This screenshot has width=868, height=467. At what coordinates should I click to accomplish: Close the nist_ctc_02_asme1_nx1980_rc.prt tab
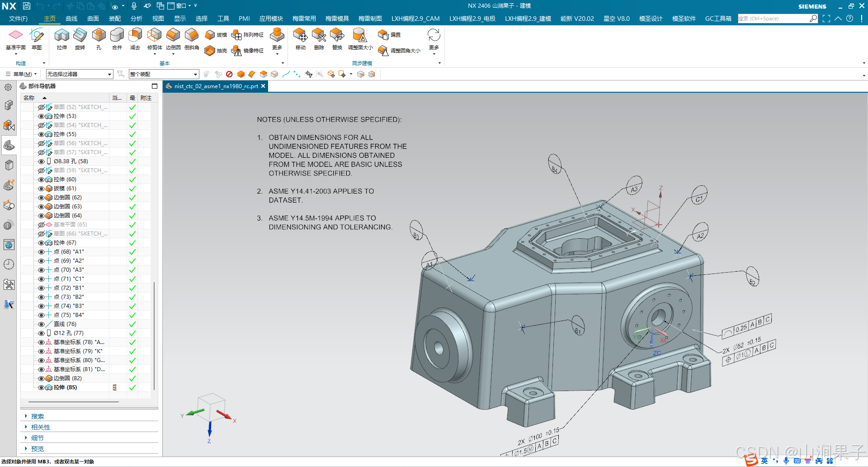click(x=263, y=86)
